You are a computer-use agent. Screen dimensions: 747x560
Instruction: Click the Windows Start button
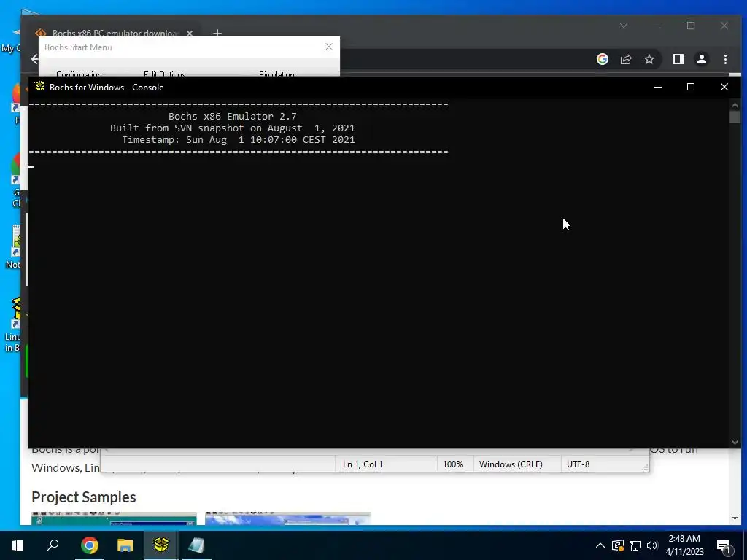[x=18, y=545]
